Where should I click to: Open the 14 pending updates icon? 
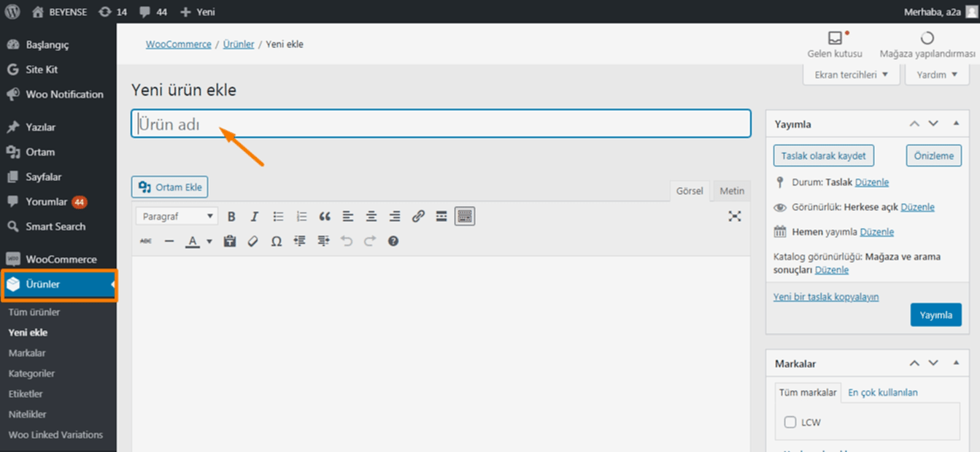(112, 12)
